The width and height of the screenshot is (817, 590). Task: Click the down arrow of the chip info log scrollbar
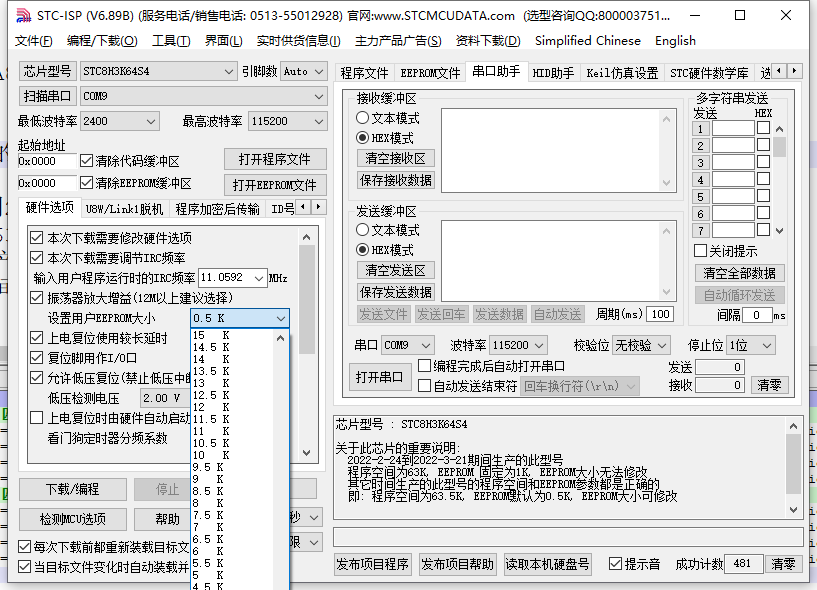[x=793, y=509]
